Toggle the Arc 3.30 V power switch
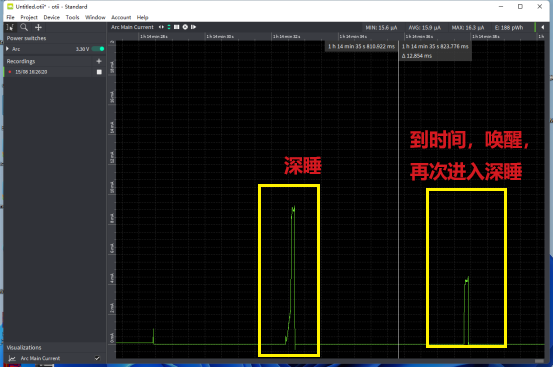This screenshot has width=554, height=367. click(98, 49)
